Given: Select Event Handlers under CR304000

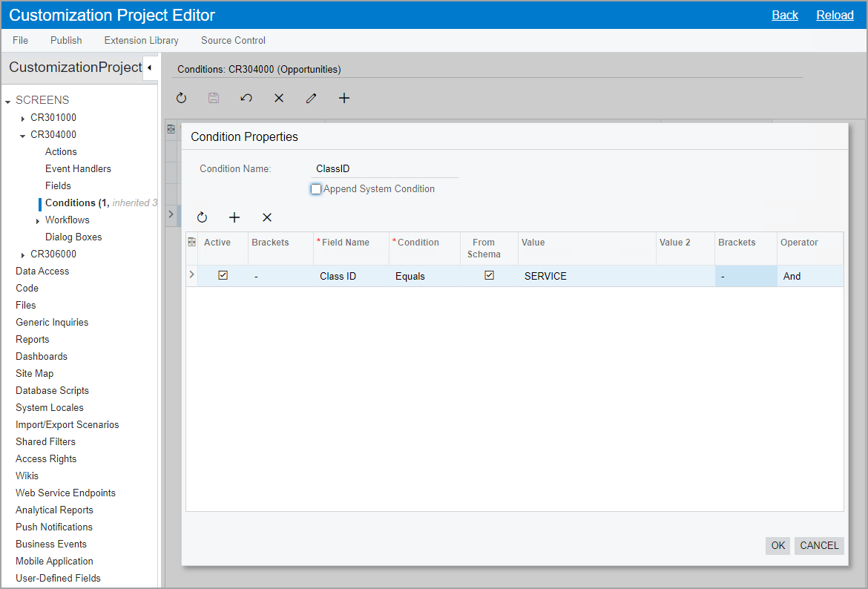Looking at the screenshot, I should tap(78, 168).
